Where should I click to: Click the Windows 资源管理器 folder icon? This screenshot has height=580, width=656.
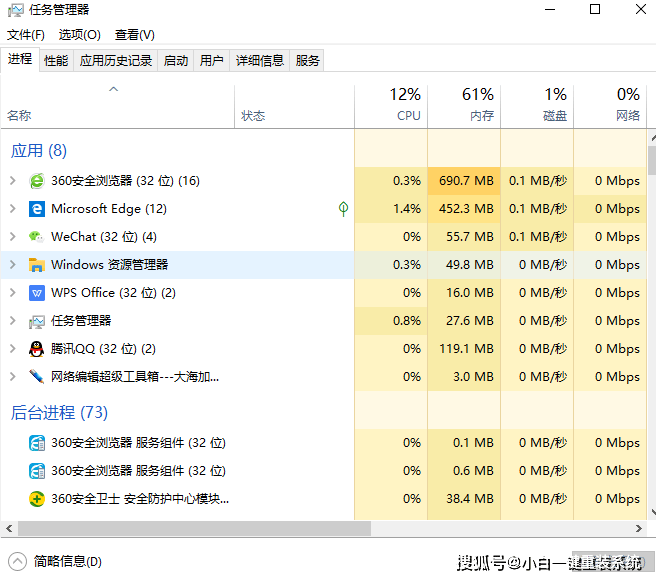click(x=37, y=265)
